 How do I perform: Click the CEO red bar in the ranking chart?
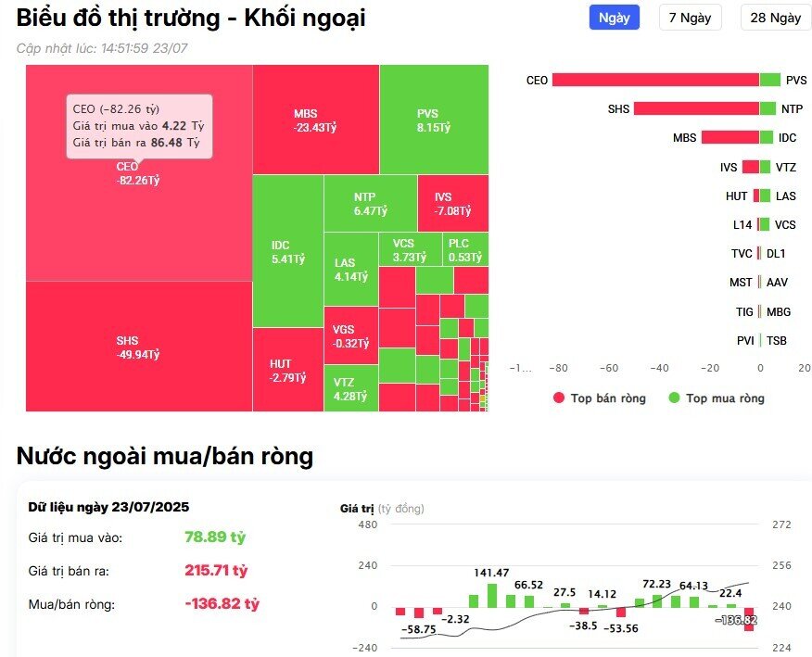click(x=653, y=82)
